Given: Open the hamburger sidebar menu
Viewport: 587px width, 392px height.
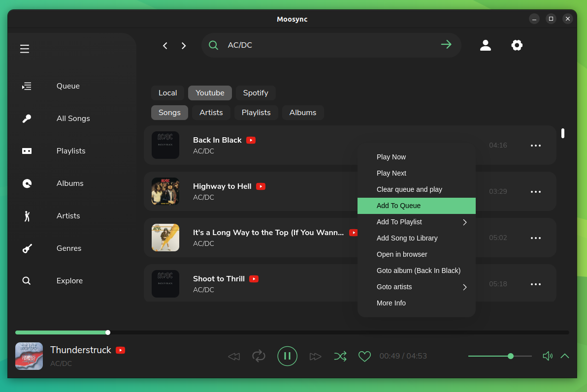Looking at the screenshot, I should pos(25,49).
